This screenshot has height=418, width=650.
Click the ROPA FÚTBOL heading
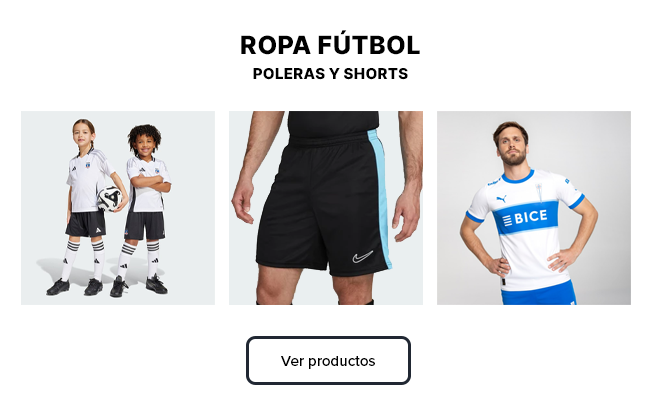pyautogui.click(x=330, y=45)
